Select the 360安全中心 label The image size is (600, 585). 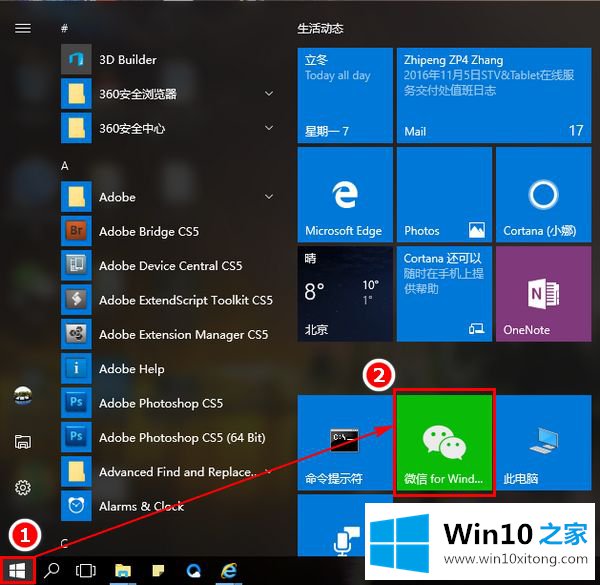[132, 128]
